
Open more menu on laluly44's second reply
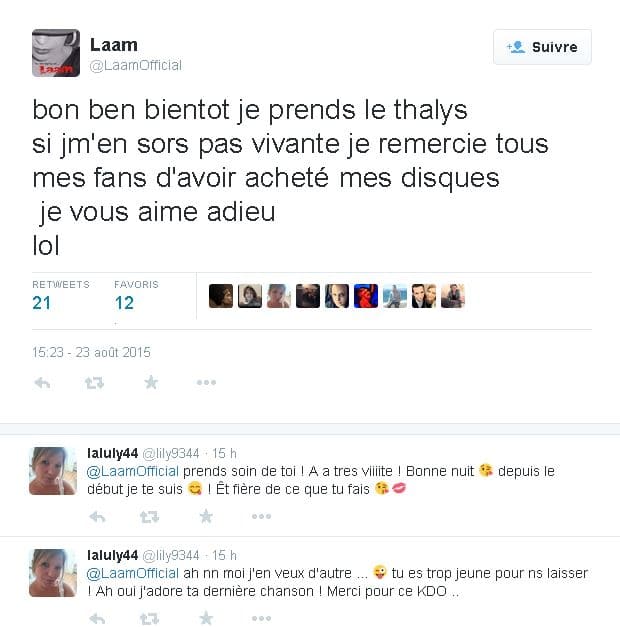coord(262,618)
